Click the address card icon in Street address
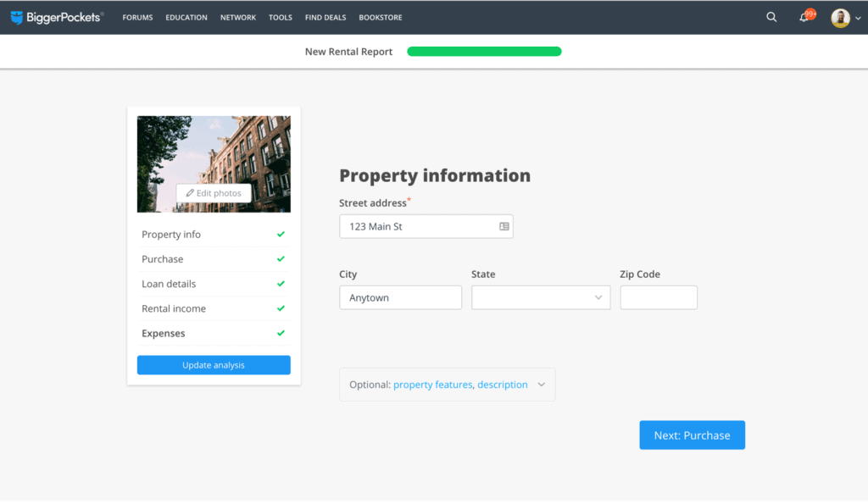868x504 pixels. (x=504, y=227)
